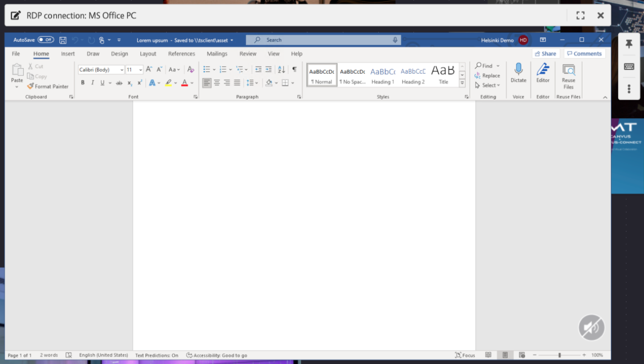Toggle AutoSave off

click(x=45, y=40)
